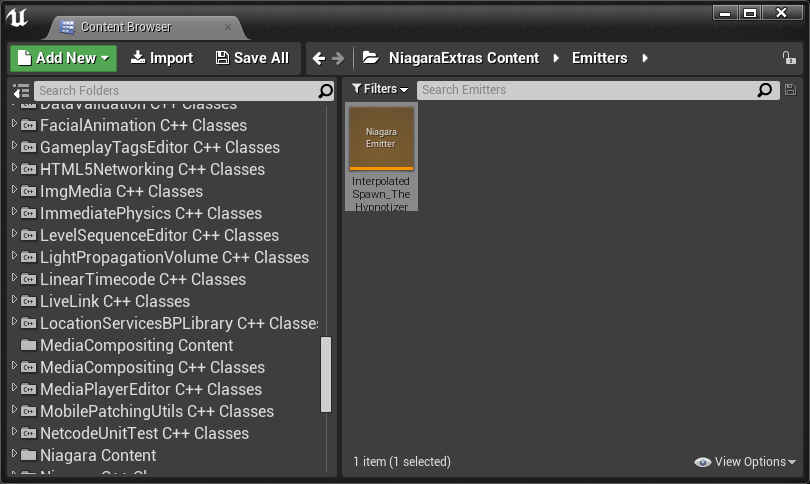The image size is (810, 484).
Task: Focus the Search Folders field
Action: click(184, 91)
